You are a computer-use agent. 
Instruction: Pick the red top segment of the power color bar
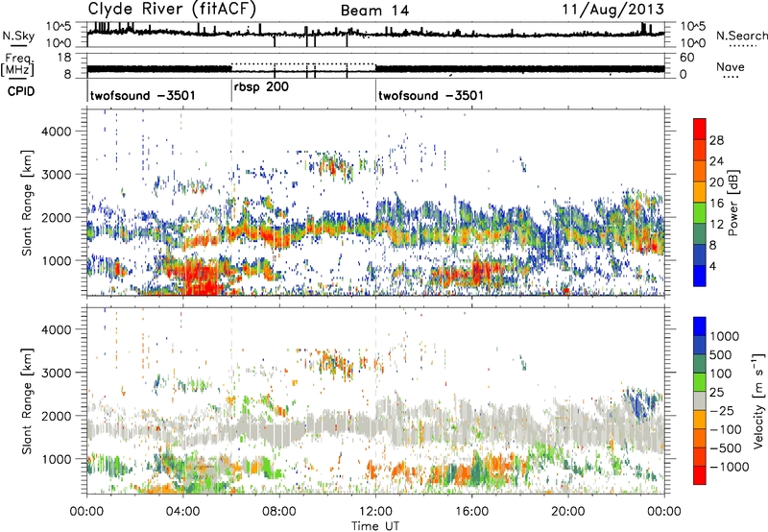click(x=700, y=129)
